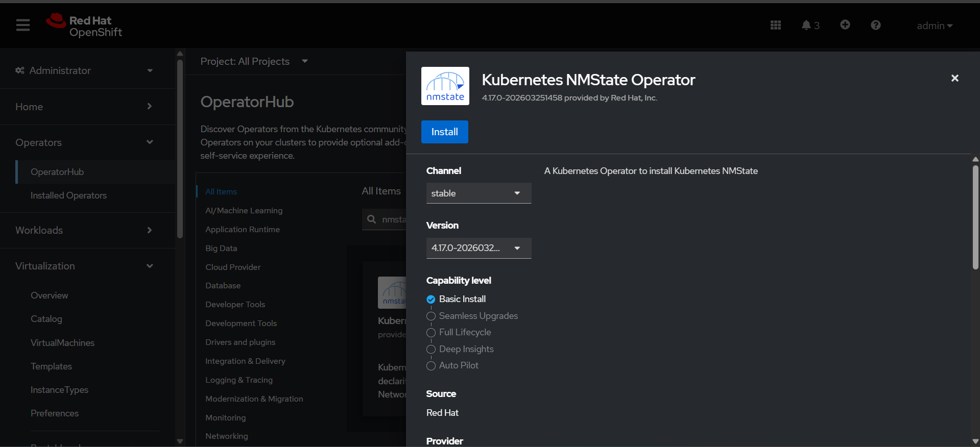Screen dimensions: 980x447
Task: Open the help question mark icon
Action: click(875, 25)
